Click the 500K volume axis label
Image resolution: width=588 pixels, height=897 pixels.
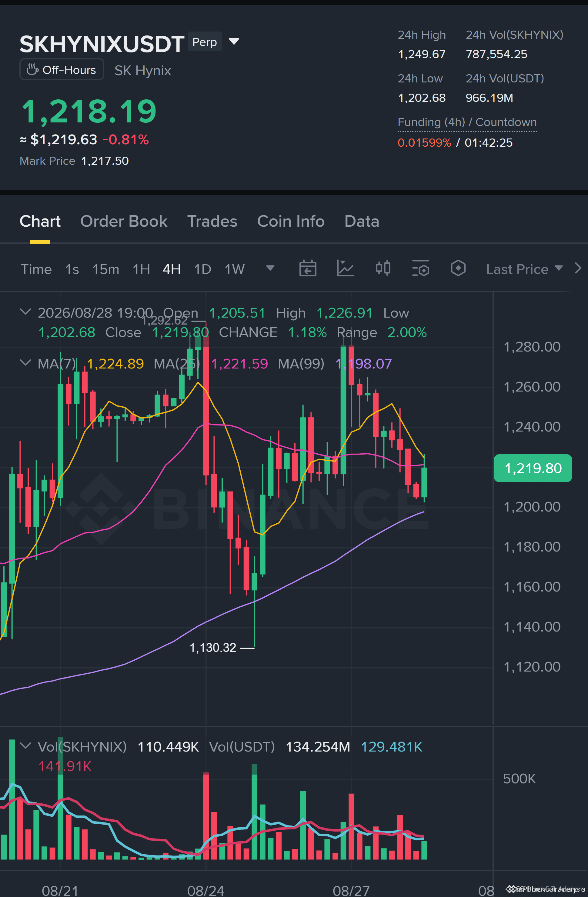[519, 779]
